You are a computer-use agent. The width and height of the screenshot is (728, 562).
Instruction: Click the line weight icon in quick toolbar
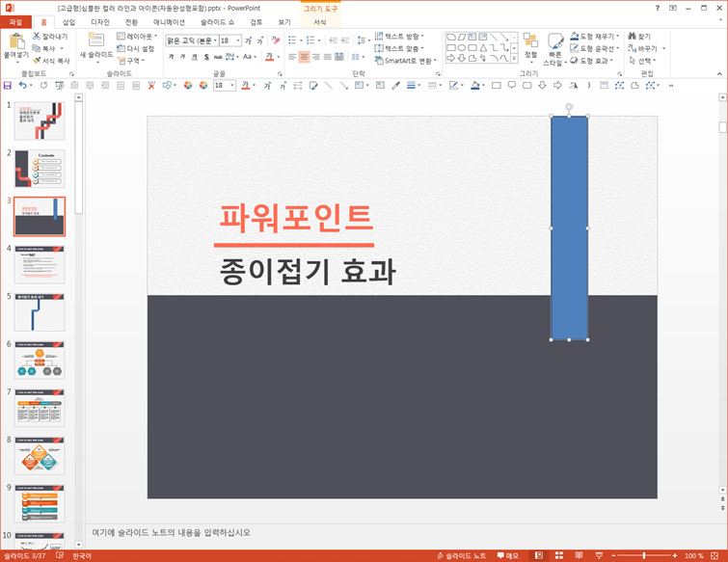[x=411, y=86]
